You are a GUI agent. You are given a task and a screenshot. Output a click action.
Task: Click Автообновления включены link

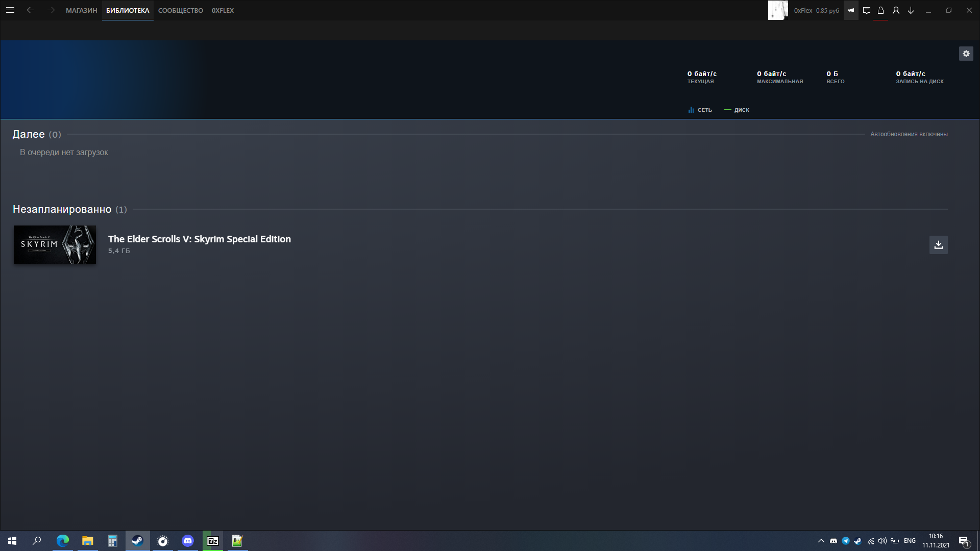point(909,134)
